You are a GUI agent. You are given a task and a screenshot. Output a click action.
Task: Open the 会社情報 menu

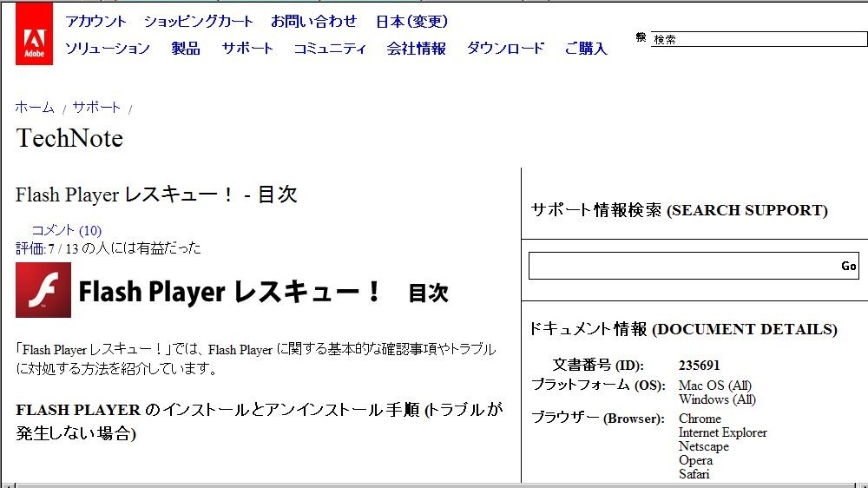coord(416,48)
